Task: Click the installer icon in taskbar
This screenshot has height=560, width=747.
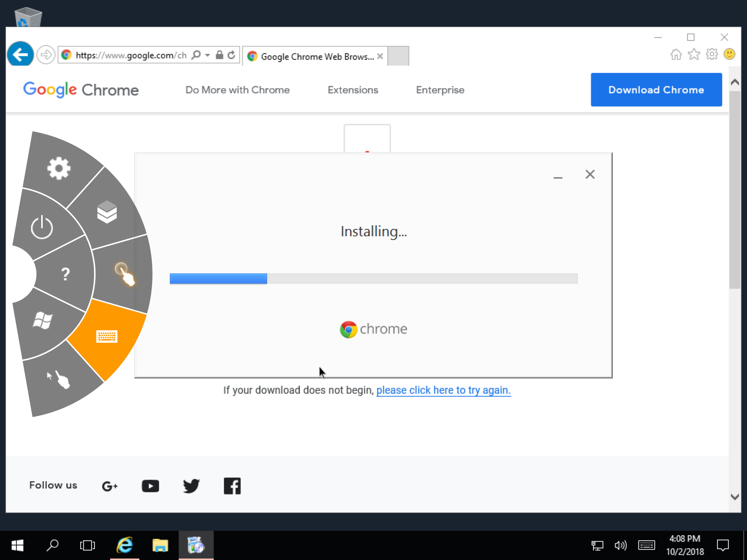Action: [196, 545]
